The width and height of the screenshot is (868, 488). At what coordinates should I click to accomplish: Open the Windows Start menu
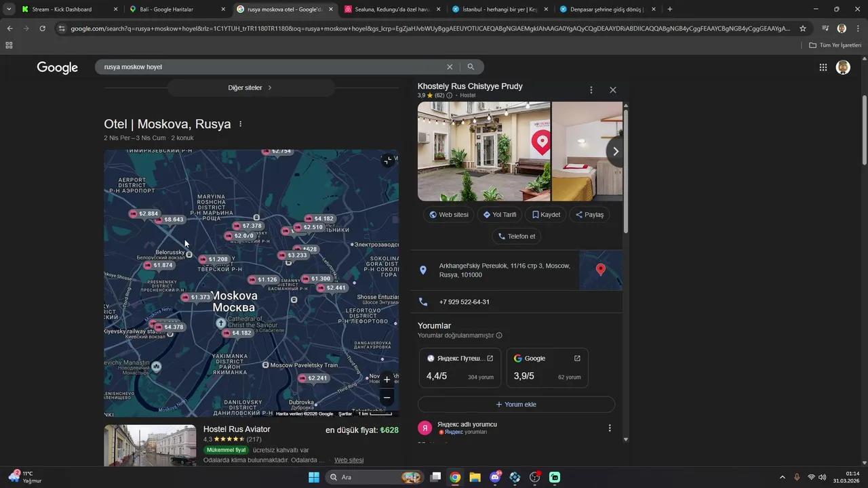pos(314,477)
